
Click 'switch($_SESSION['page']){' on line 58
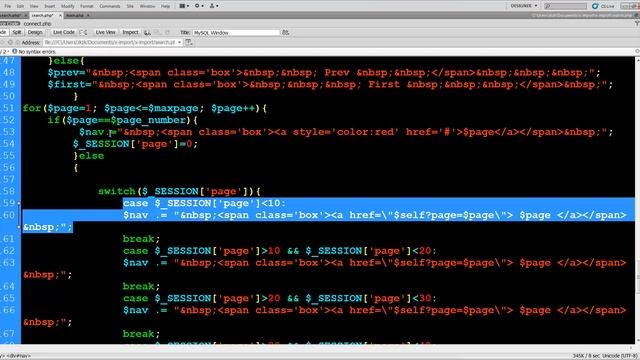coord(179,191)
